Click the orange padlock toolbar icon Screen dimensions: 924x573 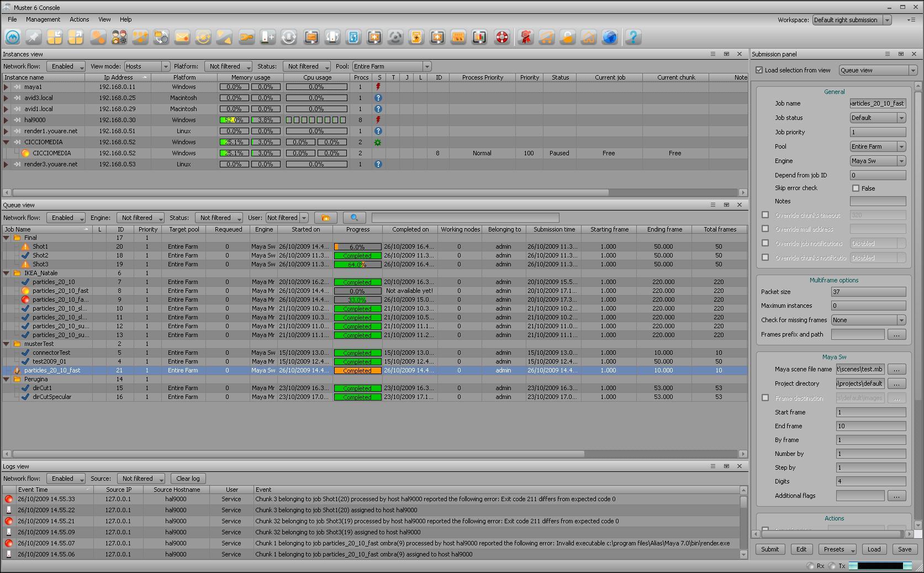(567, 37)
